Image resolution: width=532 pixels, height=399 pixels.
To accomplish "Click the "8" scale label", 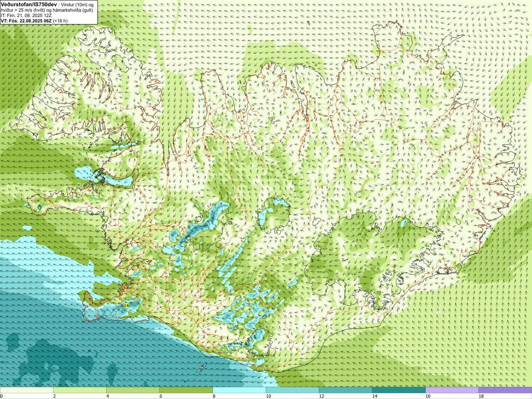I will click(214, 396).
